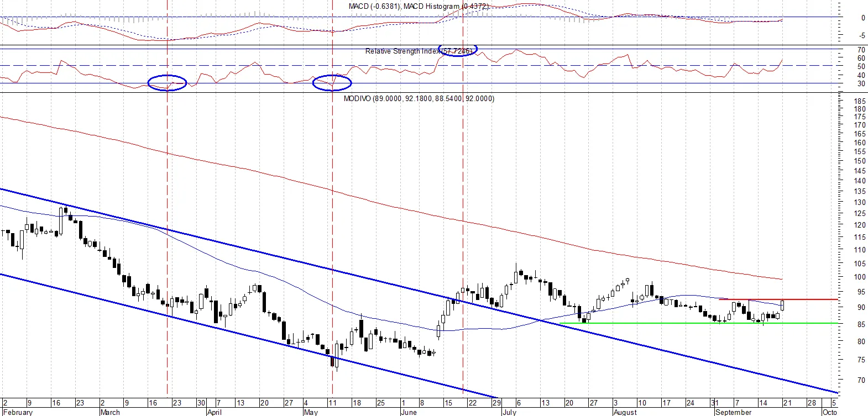Select the July month label

pos(509,412)
